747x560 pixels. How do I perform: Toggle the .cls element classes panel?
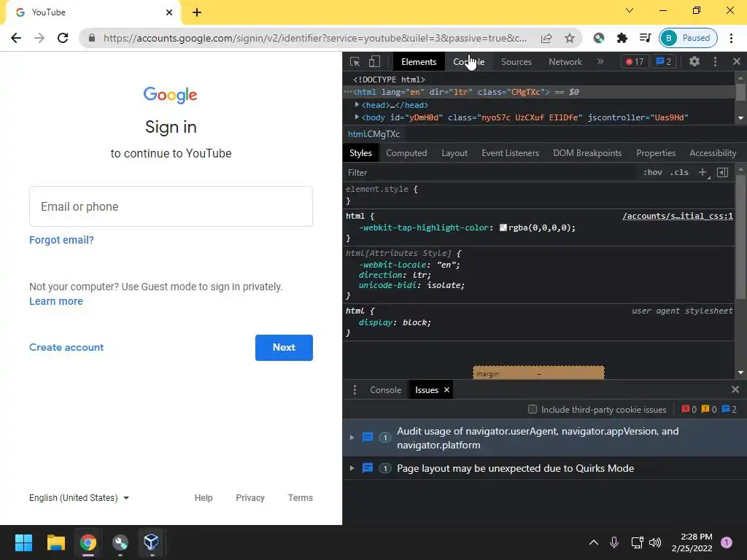[x=679, y=172]
